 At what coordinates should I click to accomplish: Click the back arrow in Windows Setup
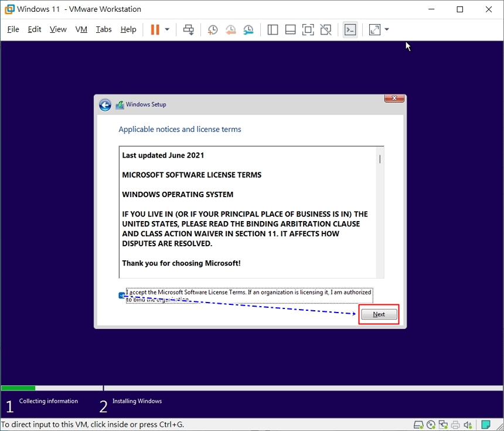pyautogui.click(x=105, y=105)
